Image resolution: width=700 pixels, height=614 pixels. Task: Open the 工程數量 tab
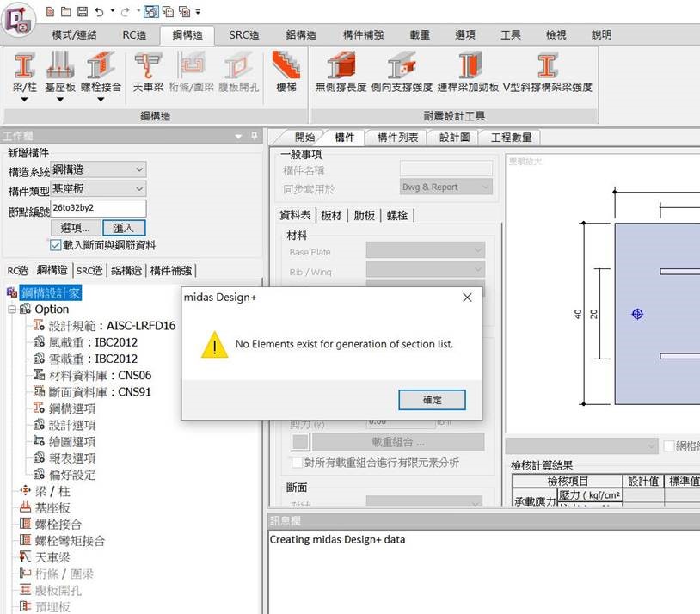pyautogui.click(x=511, y=138)
